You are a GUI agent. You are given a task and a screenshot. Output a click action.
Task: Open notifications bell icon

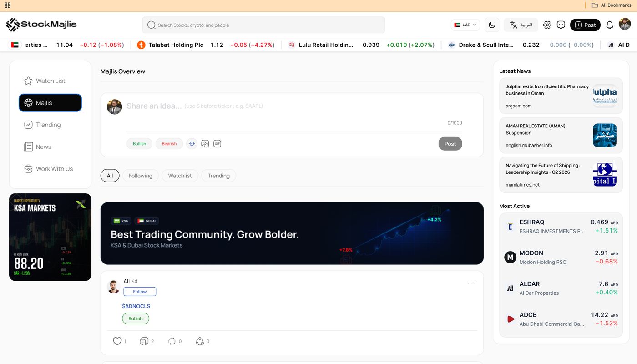(610, 25)
